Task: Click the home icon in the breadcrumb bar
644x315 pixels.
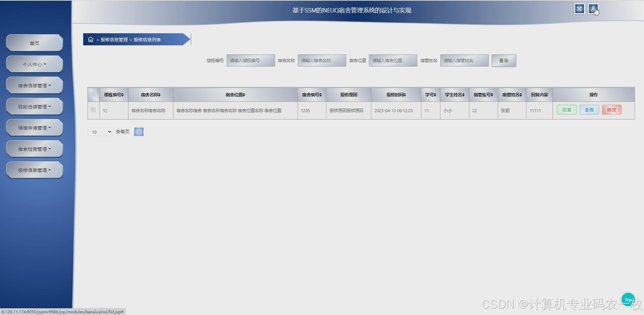Action: tap(90, 39)
